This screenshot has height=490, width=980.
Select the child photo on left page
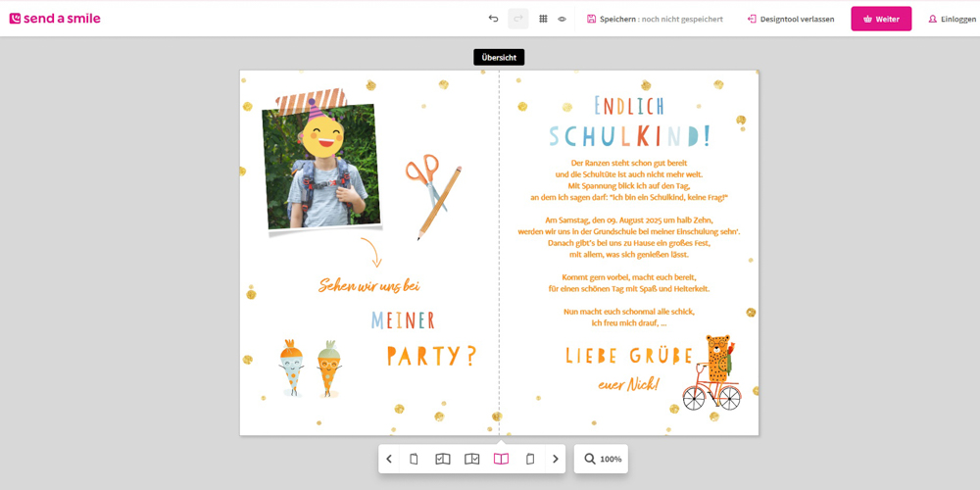pyautogui.click(x=321, y=167)
